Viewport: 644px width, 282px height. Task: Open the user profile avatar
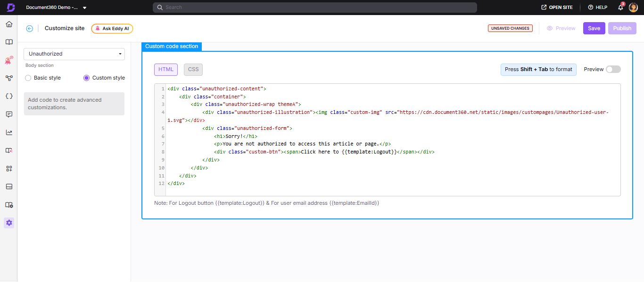[634, 8]
